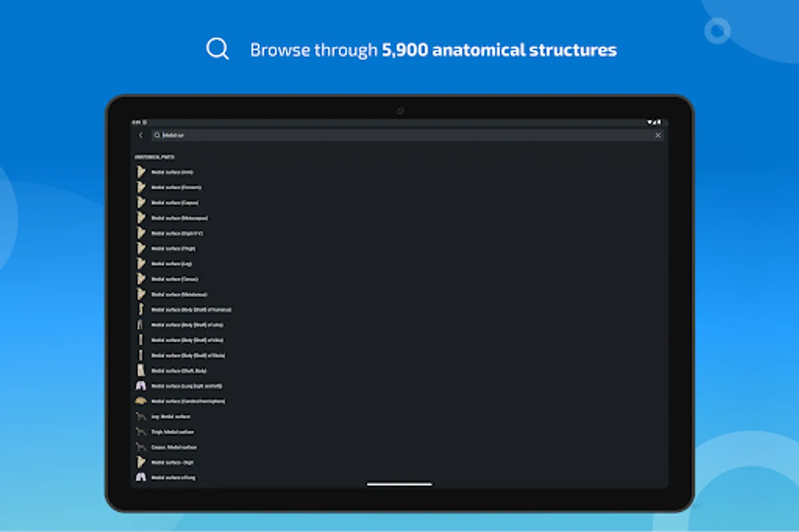The image size is (799, 532).
Task: Click the thumbnail for Medial surface (Thigh)
Action: [141, 248]
